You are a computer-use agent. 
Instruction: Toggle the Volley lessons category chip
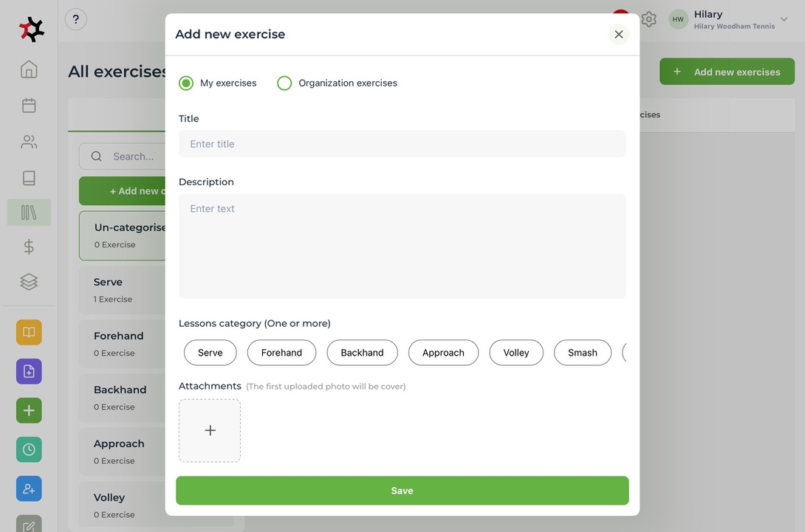tap(516, 353)
